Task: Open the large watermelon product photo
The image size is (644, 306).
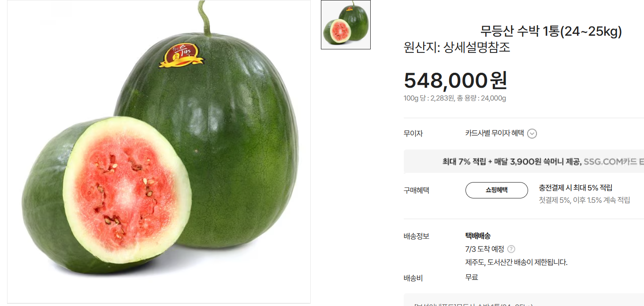Action: point(159,152)
